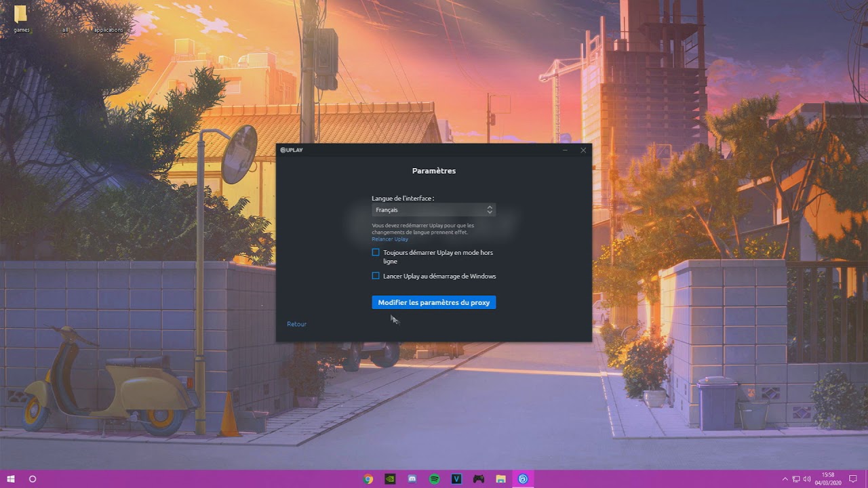Open the interface language dropdown showing Français
This screenshot has height=488, width=868.
point(434,210)
